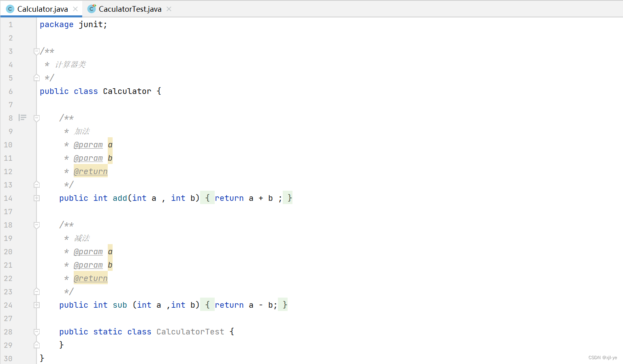Click the fold end marker at line 5
The image size is (623, 364).
[36, 78]
